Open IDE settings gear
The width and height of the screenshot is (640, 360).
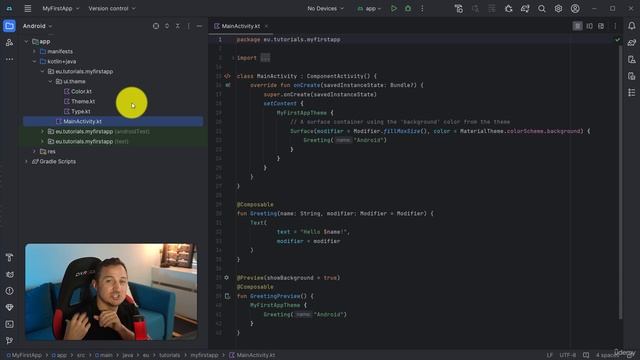click(x=558, y=8)
